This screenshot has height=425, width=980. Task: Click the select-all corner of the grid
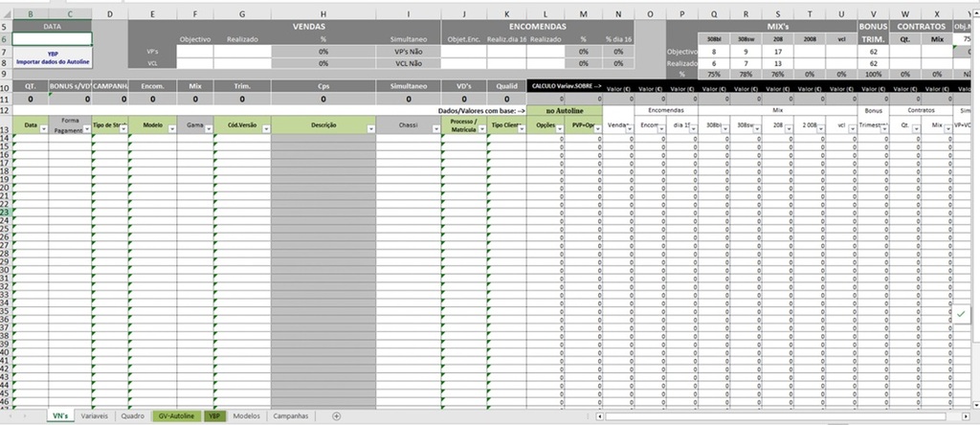[7, 14]
